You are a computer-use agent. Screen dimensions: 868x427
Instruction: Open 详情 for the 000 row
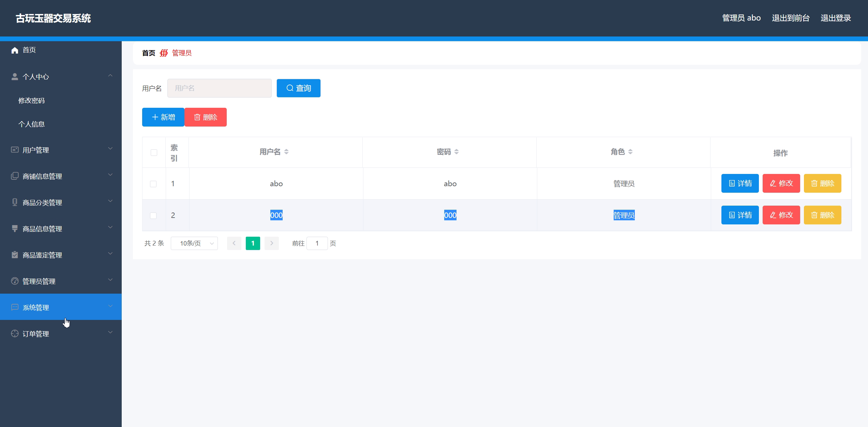(740, 215)
